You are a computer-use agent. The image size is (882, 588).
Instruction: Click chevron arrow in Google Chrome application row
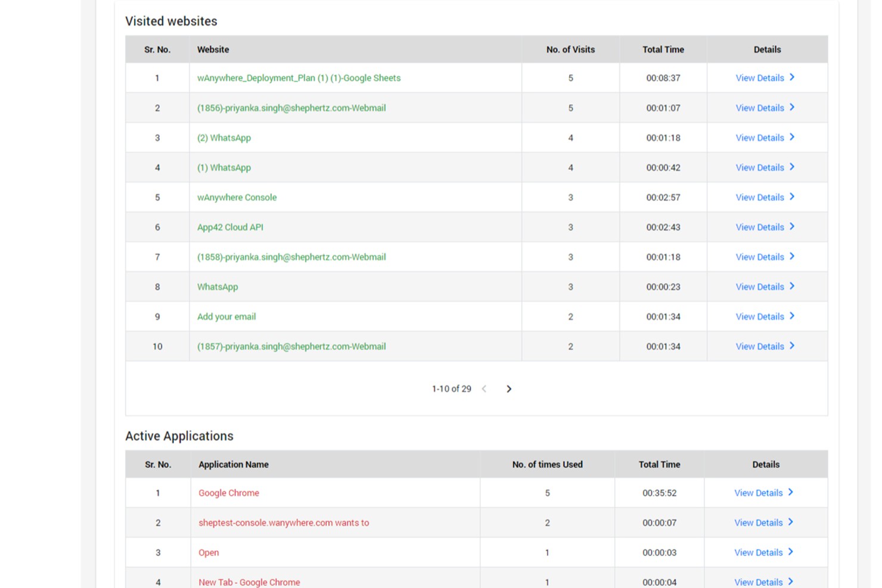pos(791,492)
